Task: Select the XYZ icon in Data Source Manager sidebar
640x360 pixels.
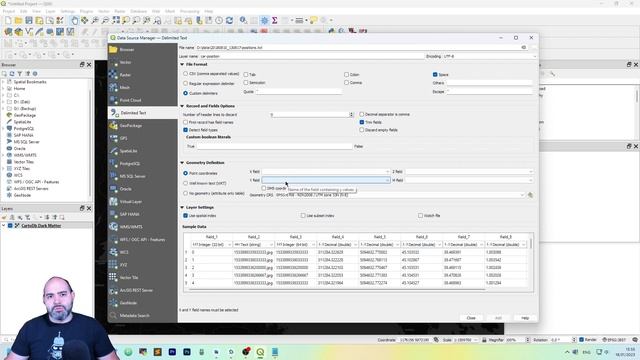Action: click(x=113, y=265)
